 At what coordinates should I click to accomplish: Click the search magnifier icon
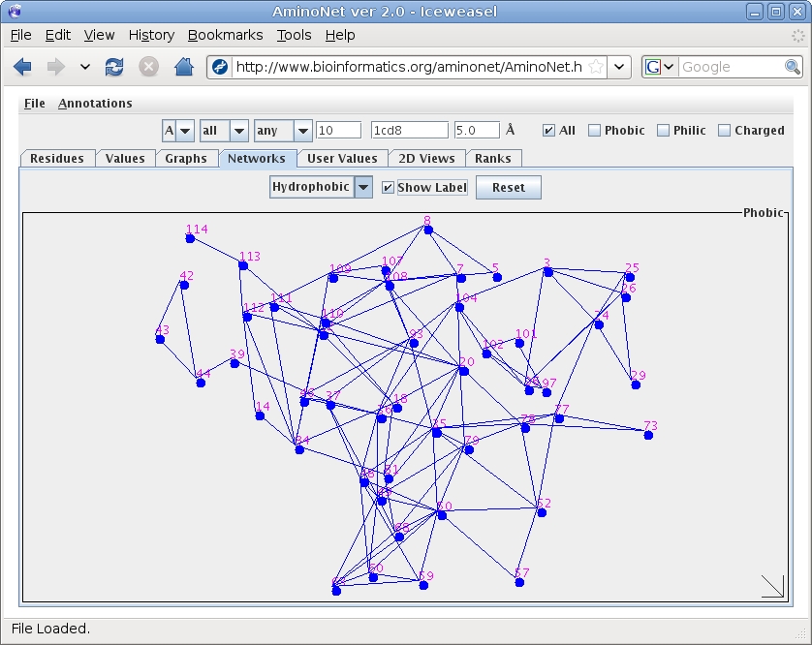click(x=793, y=67)
